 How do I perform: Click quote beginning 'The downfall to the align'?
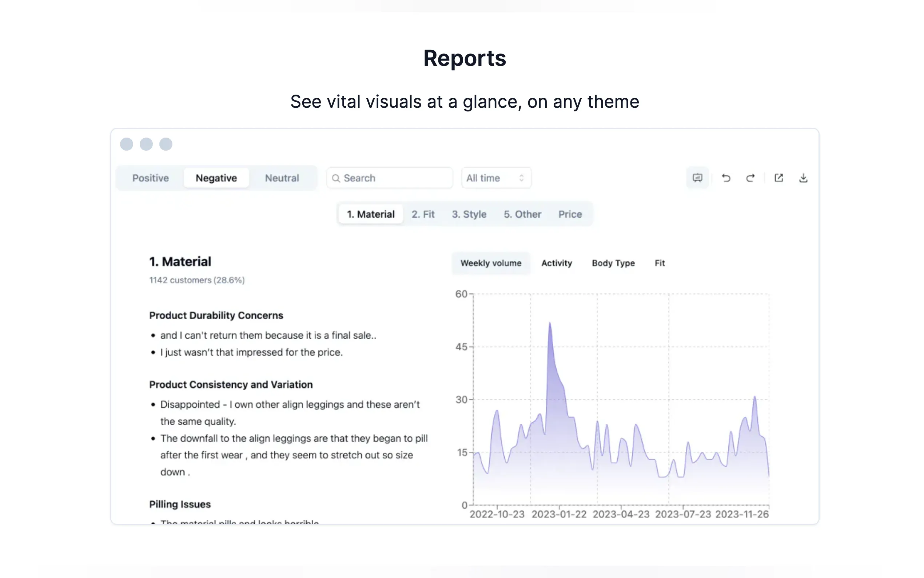294,455
